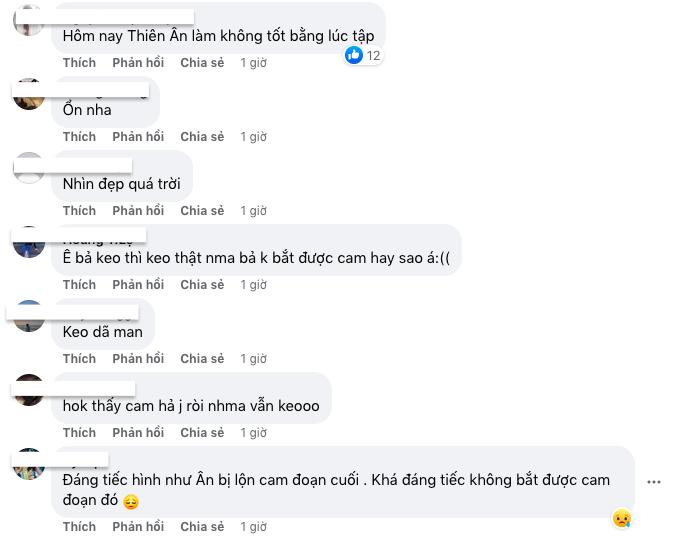Click '1 giờ' timestamp under 'Keo dã man'
675x539 pixels.
(254, 359)
